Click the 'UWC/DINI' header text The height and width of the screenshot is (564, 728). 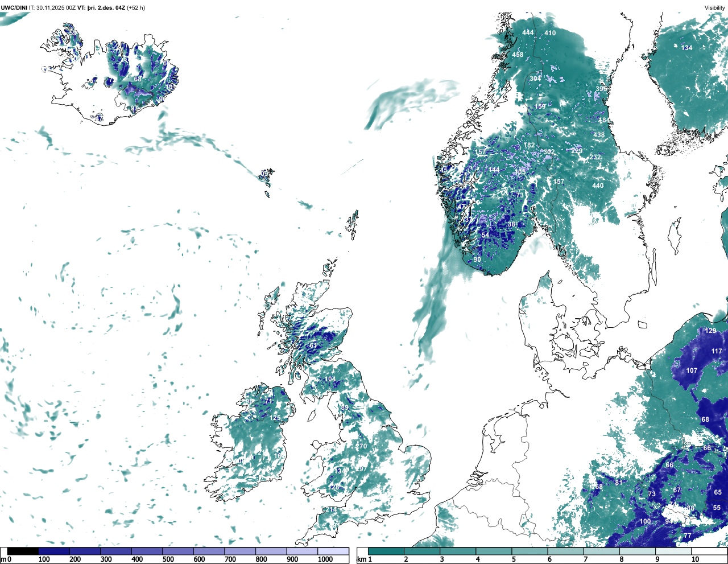point(13,8)
